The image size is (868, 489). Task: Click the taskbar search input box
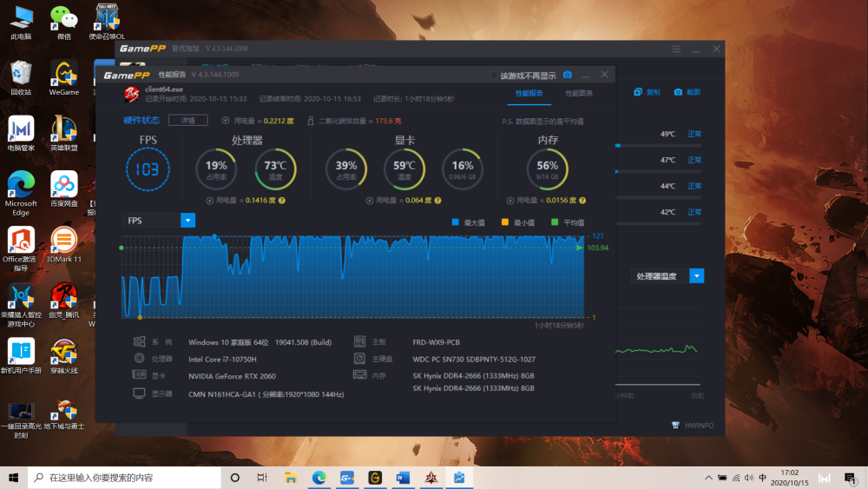point(124,478)
